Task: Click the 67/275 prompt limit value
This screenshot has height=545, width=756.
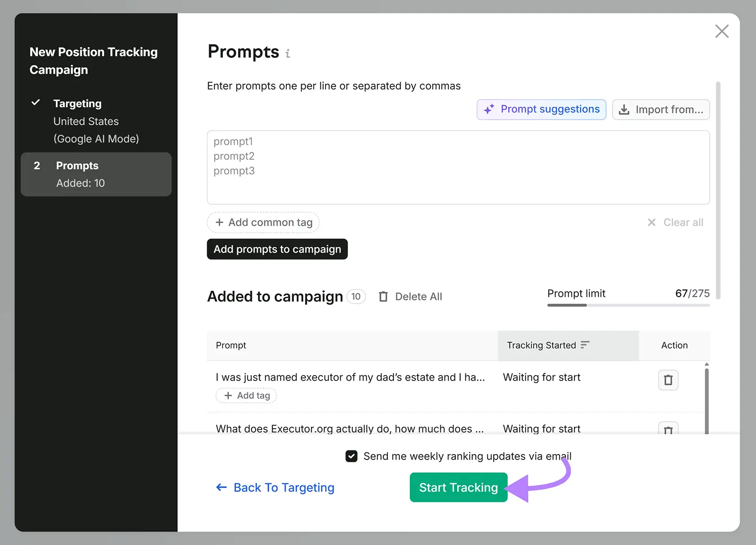Action: pos(692,294)
